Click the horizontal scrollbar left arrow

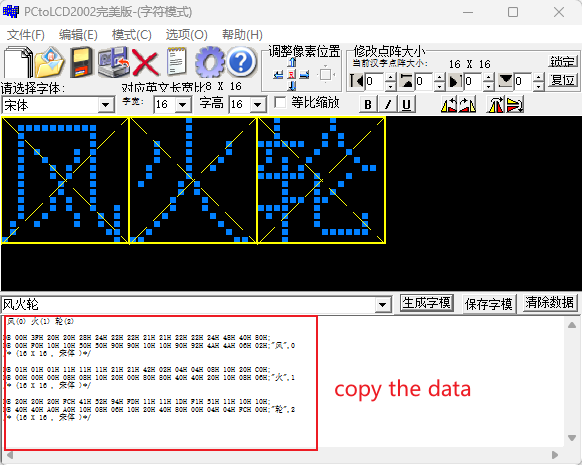[x=10, y=455]
